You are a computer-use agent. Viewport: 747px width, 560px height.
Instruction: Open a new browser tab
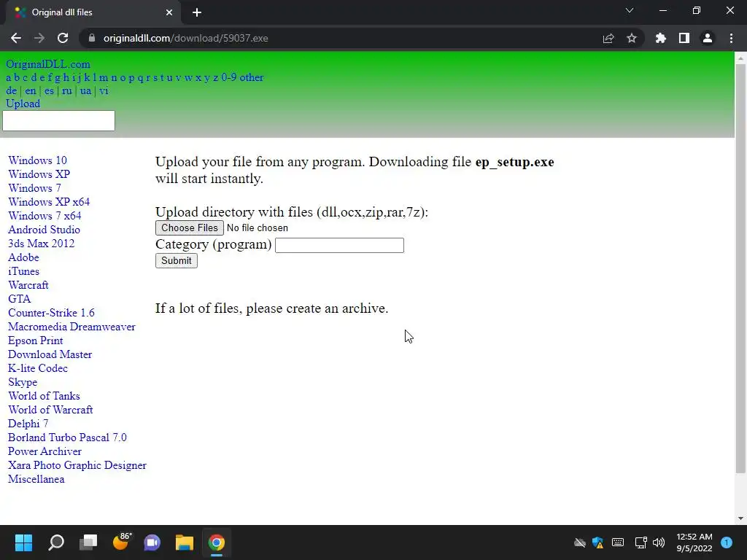(197, 12)
